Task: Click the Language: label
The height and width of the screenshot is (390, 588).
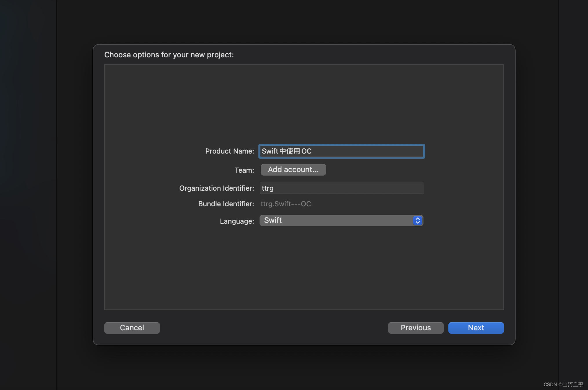Action: [237, 221]
